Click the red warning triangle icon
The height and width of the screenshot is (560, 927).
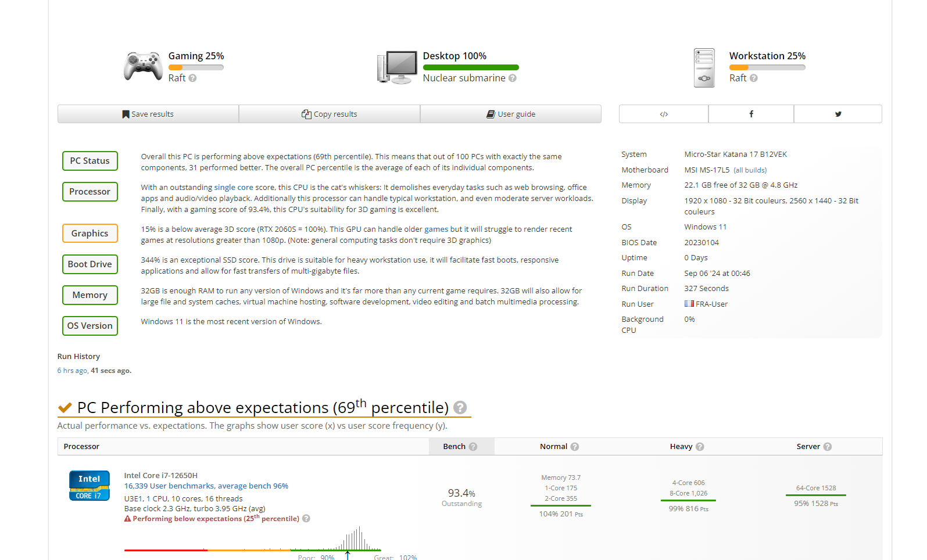pos(127,519)
